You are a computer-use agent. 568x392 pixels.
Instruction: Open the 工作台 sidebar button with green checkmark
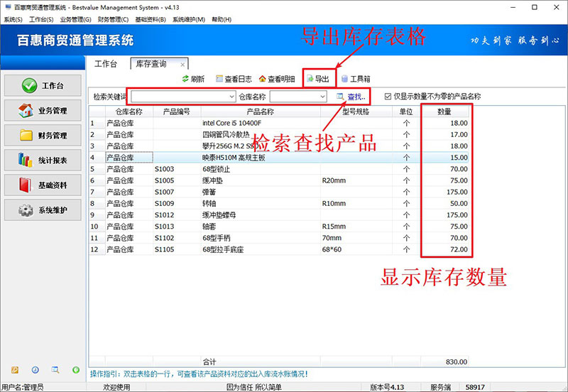pyautogui.click(x=43, y=85)
